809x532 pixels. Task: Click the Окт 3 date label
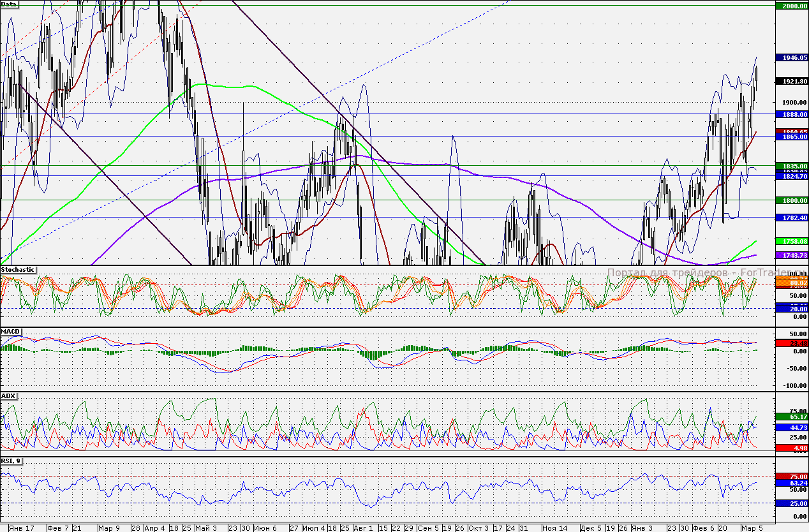479,528
